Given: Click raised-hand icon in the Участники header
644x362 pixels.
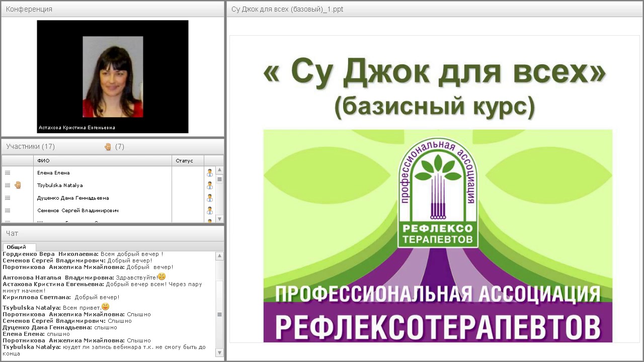Looking at the screenshot, I should [x=108, y=147].
